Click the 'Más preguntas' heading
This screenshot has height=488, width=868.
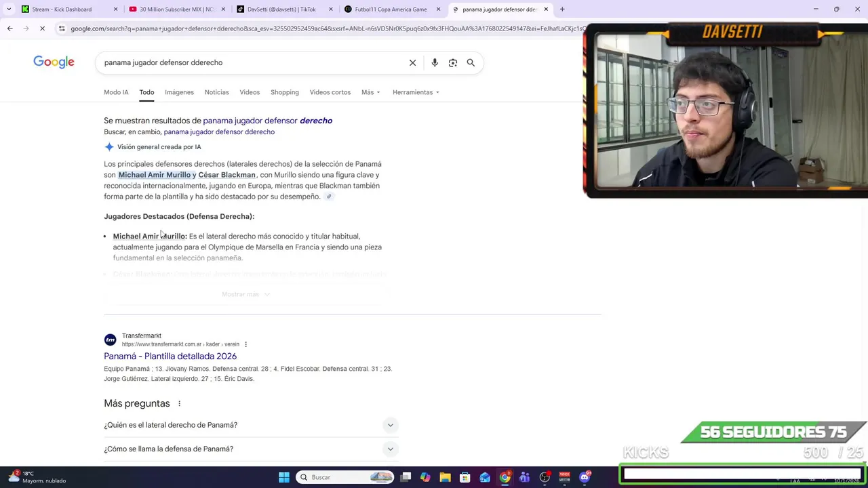[x=137, y=403]
